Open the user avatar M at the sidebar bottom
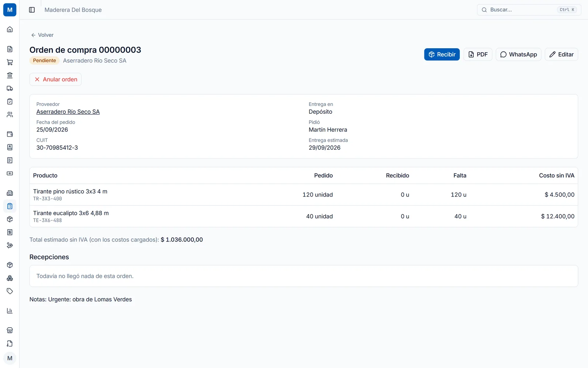588x368 pixels. click(x=10, y=358)
